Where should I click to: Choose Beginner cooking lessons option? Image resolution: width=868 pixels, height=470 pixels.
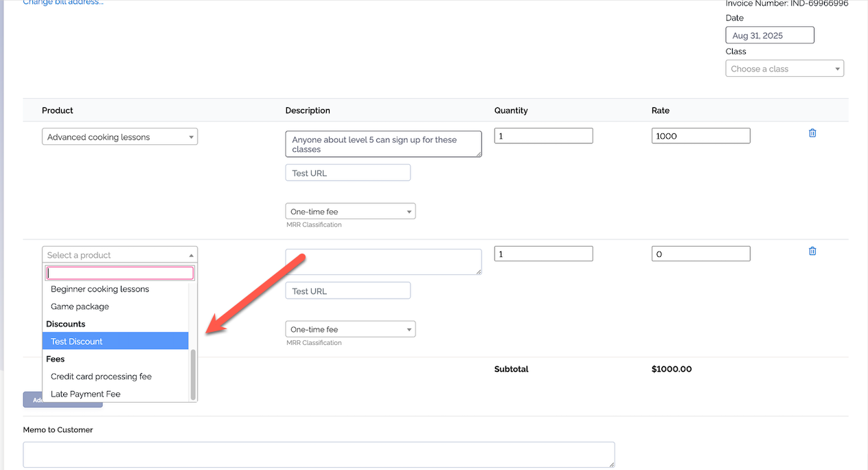point(100,289)
